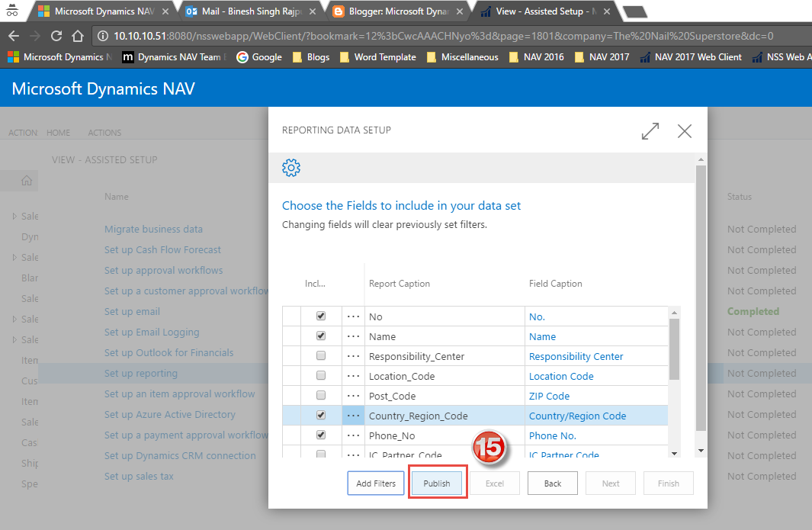Open the ellipsis options for the Name row
Screen dimensions: 812x530
(352, 336)
